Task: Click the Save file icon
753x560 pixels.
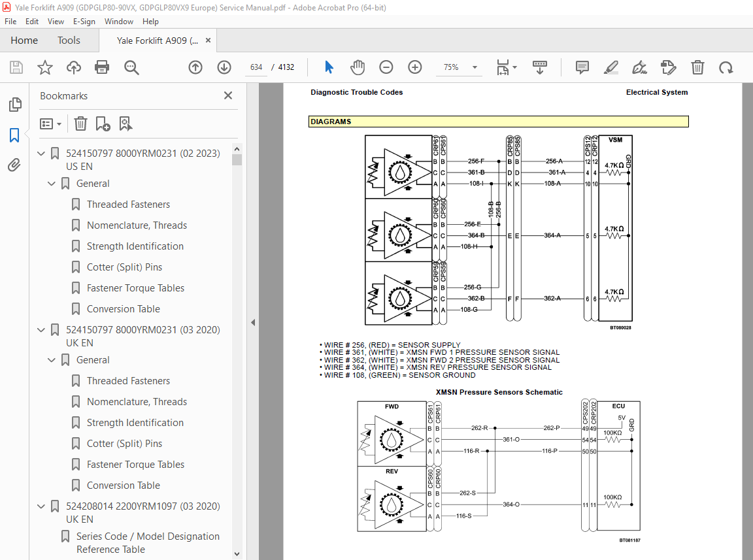Action: (x=16, y=67)
